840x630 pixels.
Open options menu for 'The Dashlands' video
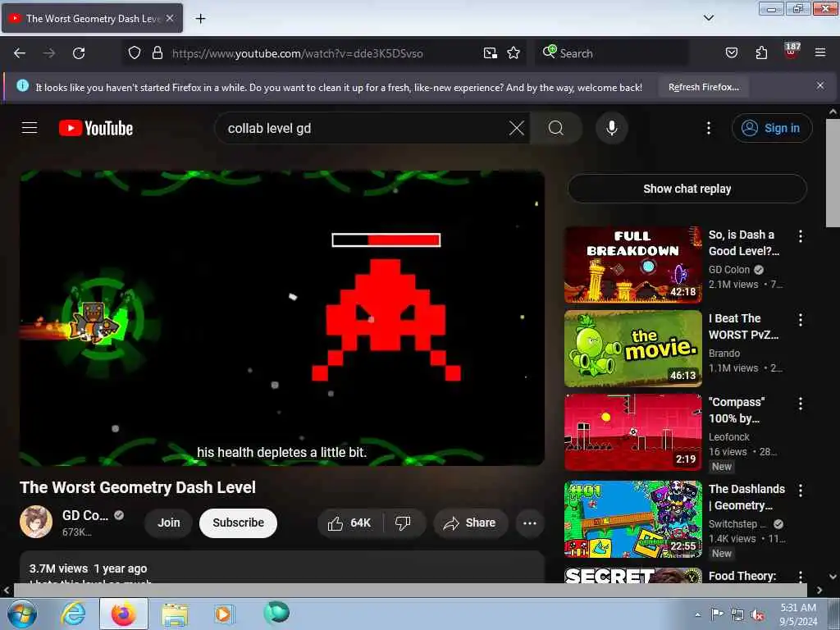[x=801, y=490]
